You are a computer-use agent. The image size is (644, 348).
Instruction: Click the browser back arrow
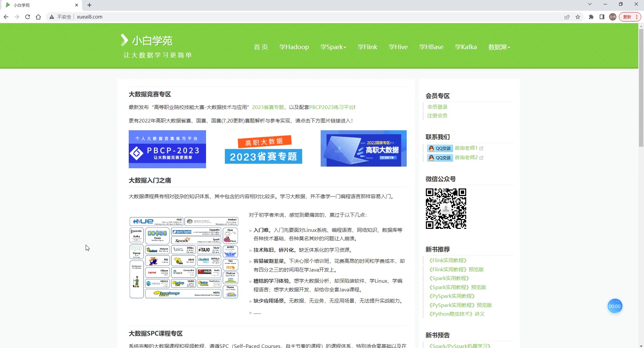point(6,17)
